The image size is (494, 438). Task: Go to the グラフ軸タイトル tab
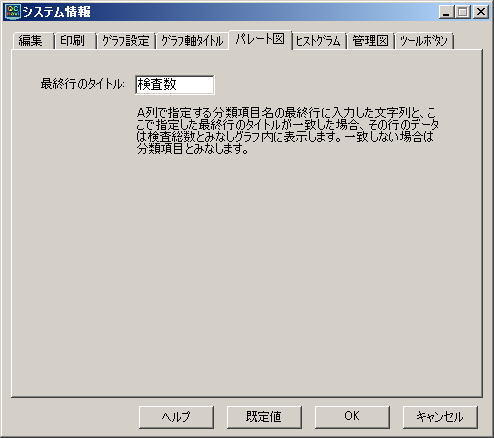[192, 41]
